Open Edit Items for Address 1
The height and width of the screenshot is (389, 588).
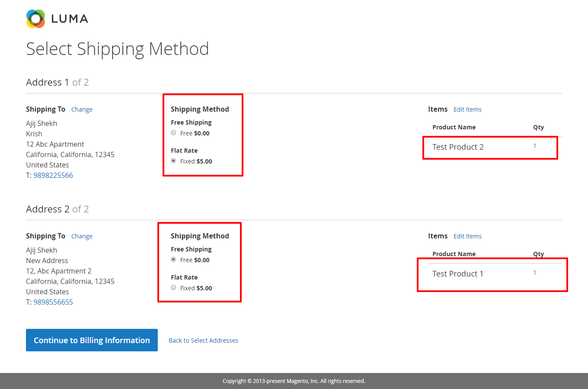click(x=467, y=109)
